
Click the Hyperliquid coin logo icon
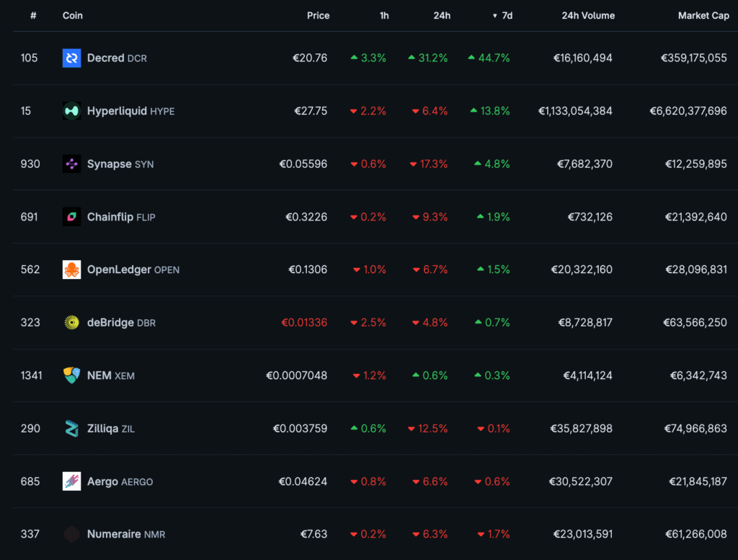[71, 111]
